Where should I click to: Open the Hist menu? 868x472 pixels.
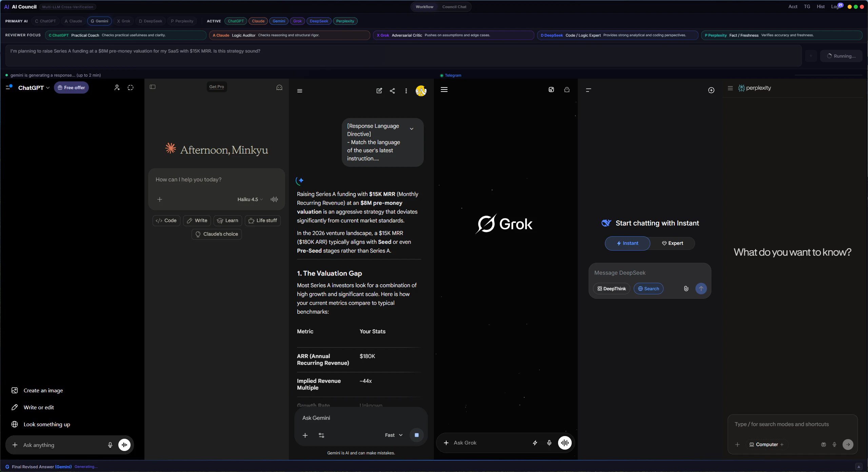pyautogui.click(x=821, y=6)
